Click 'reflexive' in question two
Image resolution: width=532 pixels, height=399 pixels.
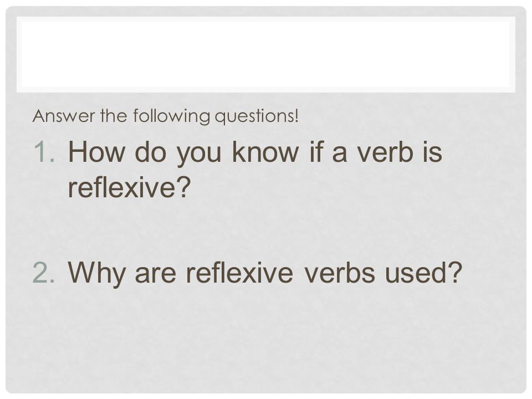(x=239, y=272)
